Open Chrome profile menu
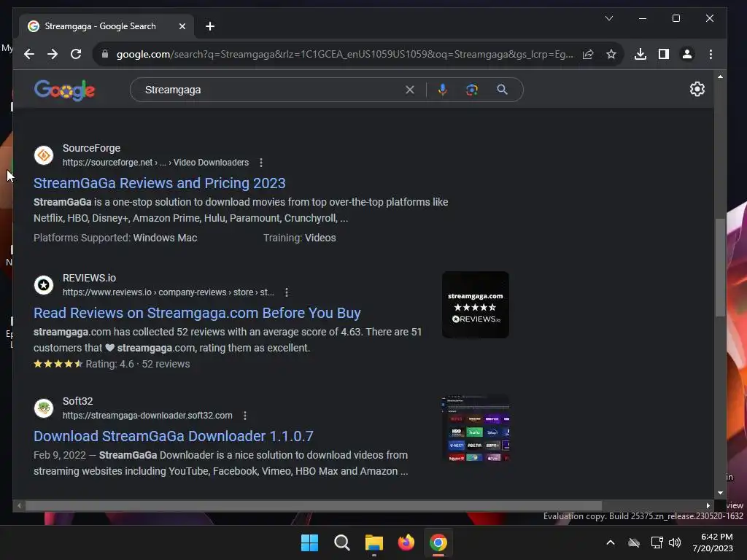Image resolution: width=747 pixels, height=560 pixels. click(x=687, y=54)
